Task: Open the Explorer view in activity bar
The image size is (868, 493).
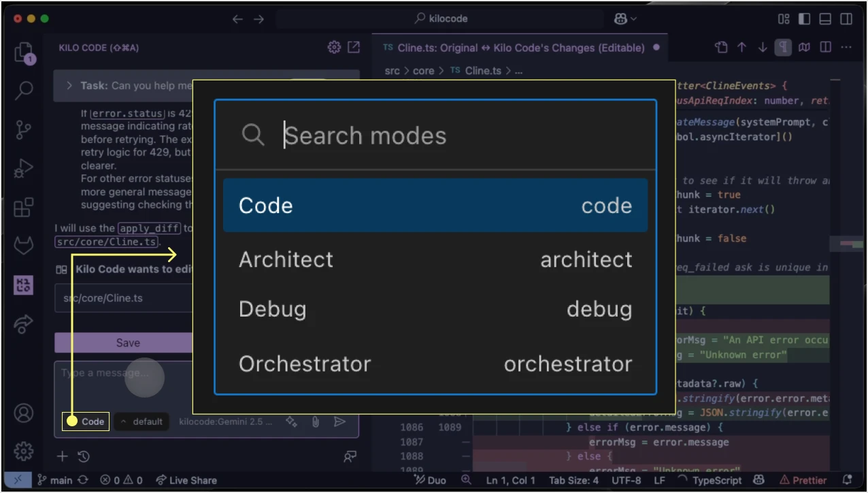Action: coord(24,52)
